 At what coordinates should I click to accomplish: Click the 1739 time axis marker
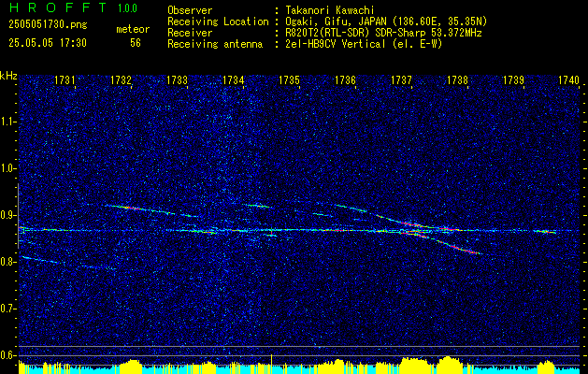[514, 80]
